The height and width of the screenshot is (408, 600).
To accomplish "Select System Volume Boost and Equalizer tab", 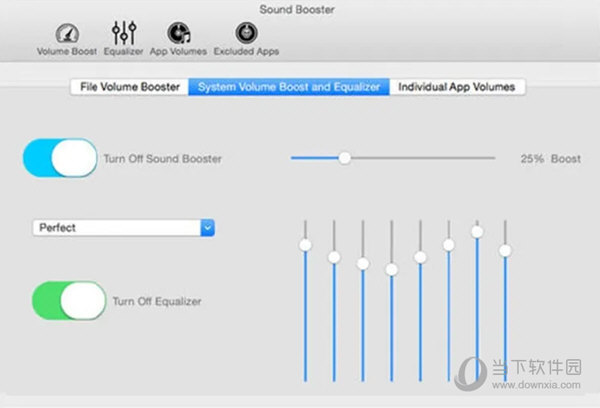I will coord(289,87).
